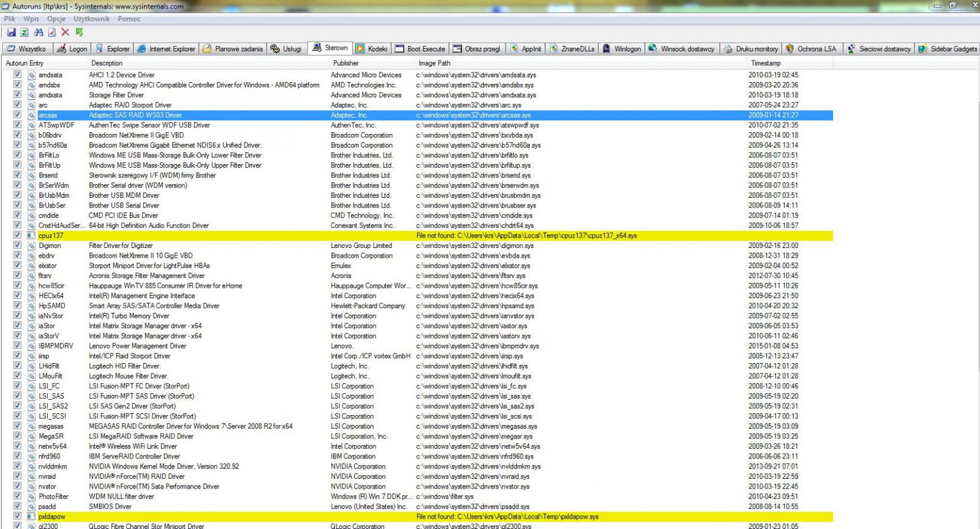This screenshot has height=529, width=980.
Task: Uncheck the arcsas driver entry checkbox
Action: (17, 114)
